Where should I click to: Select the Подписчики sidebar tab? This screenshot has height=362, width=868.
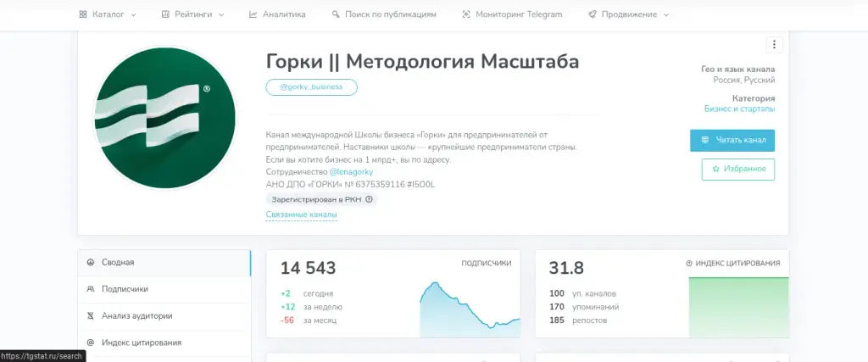pos(164,289)
